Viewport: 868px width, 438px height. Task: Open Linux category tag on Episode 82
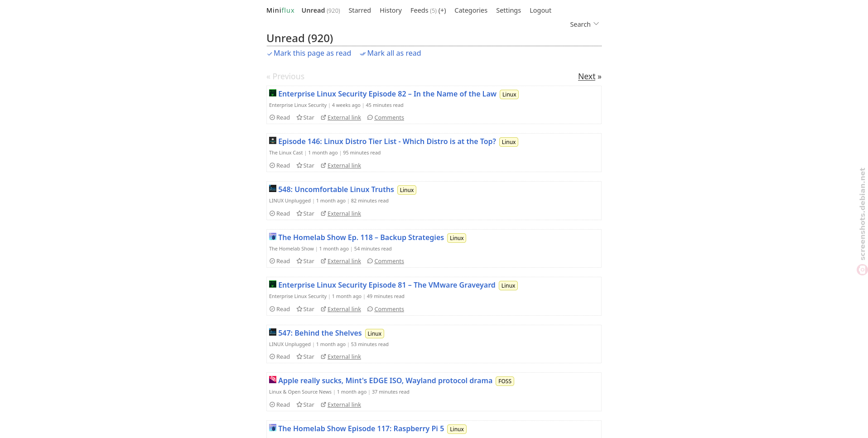[509, 94]
